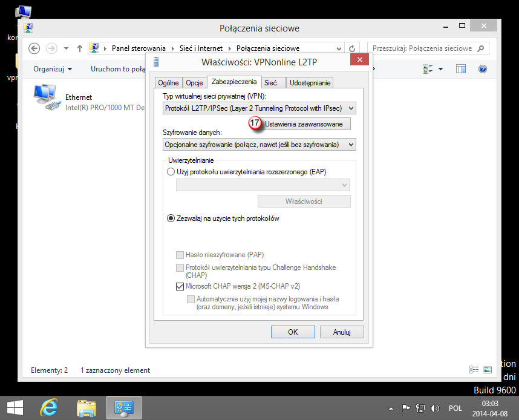
Task: Click the search magnifier icon
Action: coord(481,48)
